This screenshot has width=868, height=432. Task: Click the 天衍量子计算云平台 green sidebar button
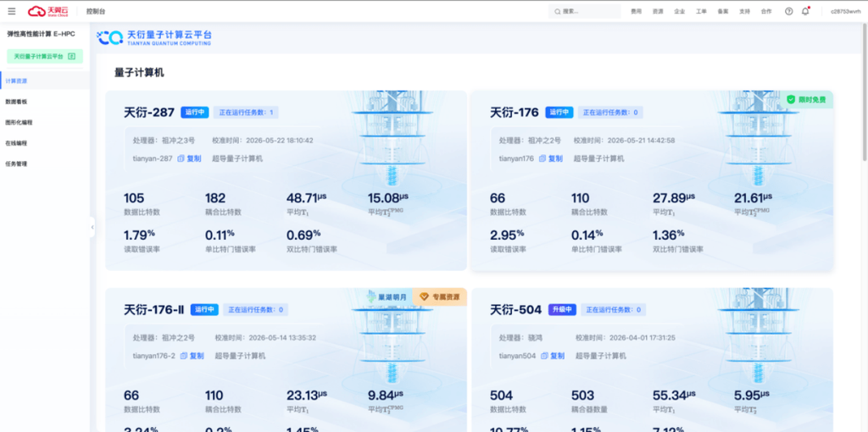click(x=45, y=57)
